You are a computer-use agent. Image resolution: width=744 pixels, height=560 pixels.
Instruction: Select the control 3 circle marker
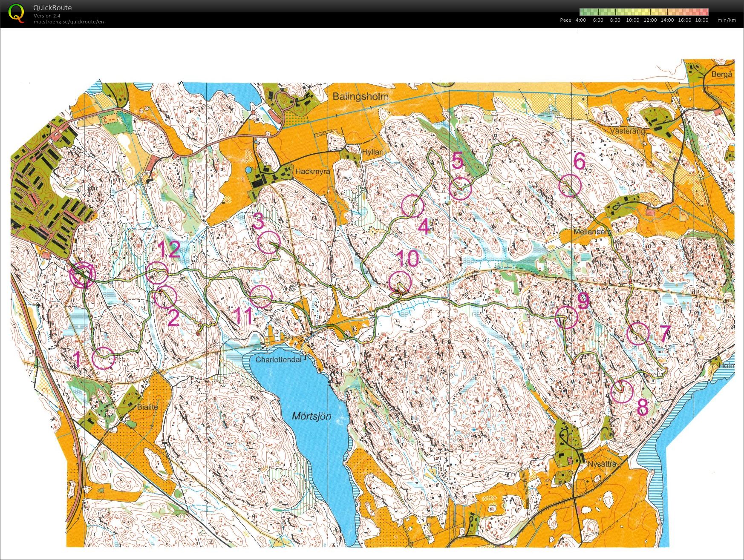(x=269, y=242)
